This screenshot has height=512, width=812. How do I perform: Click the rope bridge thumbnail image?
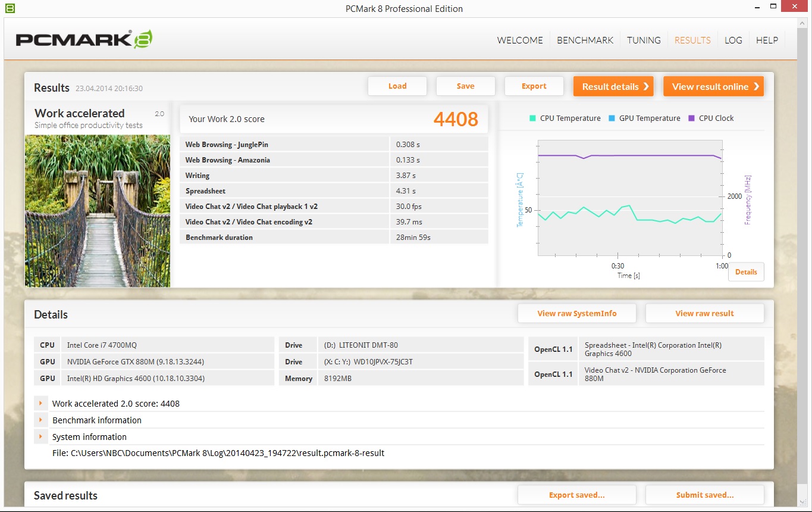pos(98,211)
